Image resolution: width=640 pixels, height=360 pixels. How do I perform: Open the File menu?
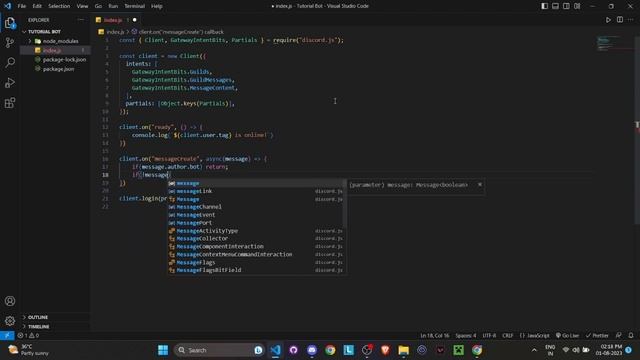pos(22,6)
